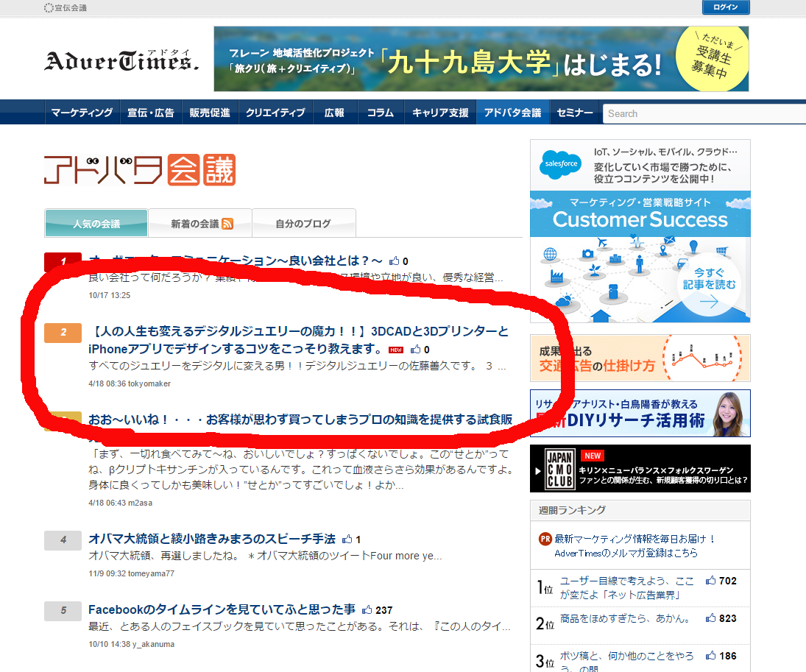Click the JAPAN CMO CLUB logo

(x=559, y=469)
